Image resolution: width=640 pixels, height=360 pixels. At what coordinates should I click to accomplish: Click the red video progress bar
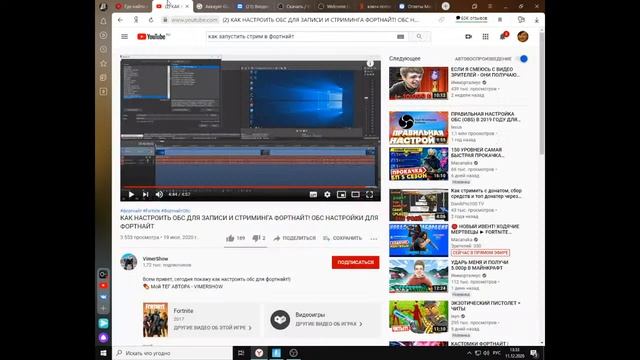(250, 187)
